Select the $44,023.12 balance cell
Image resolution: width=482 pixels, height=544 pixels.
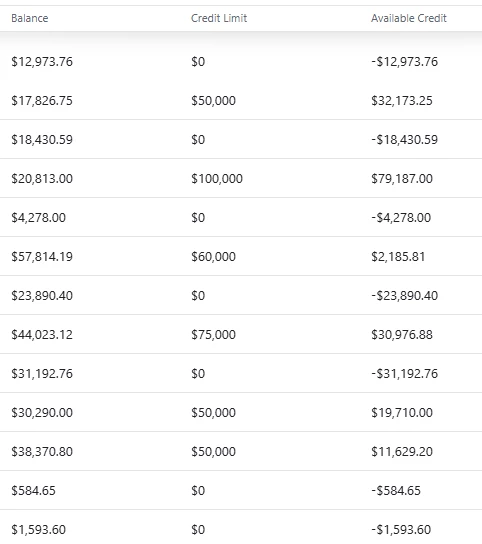click(x=42, y=335)
